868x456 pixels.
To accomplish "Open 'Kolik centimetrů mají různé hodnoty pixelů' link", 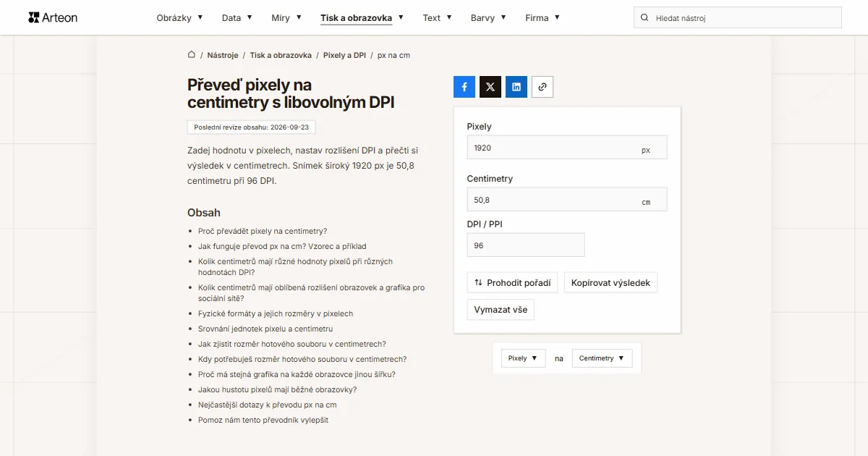I will point(295,267).
